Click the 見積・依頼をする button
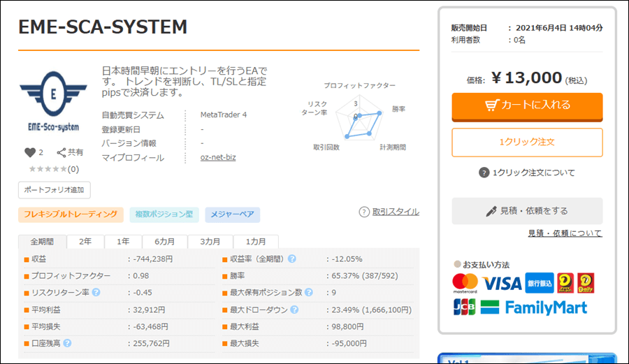 [x=527, y=210]
